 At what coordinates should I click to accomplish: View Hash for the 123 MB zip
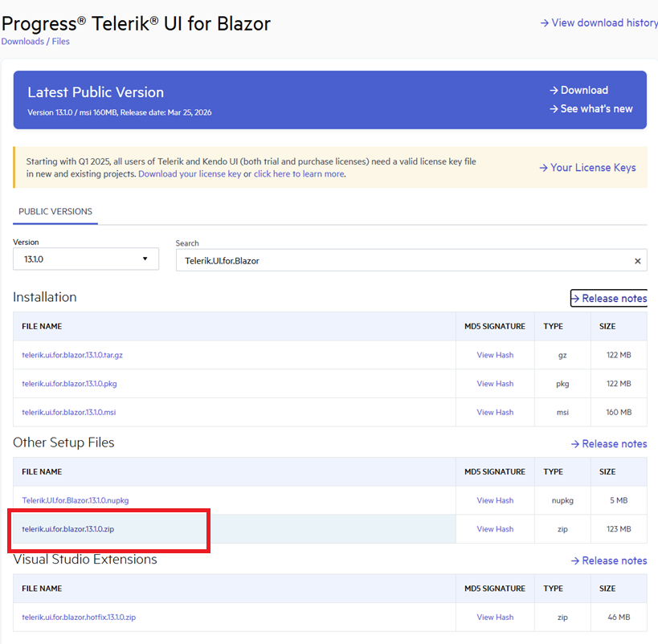(x=495, y=529)
